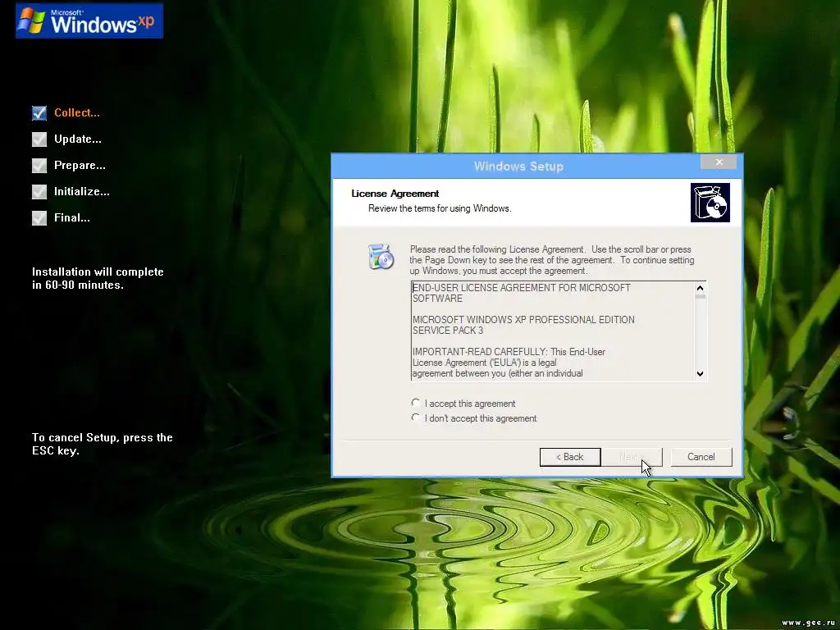Click the setup box-and-CD icon in header
This screenshot has height=630, width=840.
coord(710,203)
